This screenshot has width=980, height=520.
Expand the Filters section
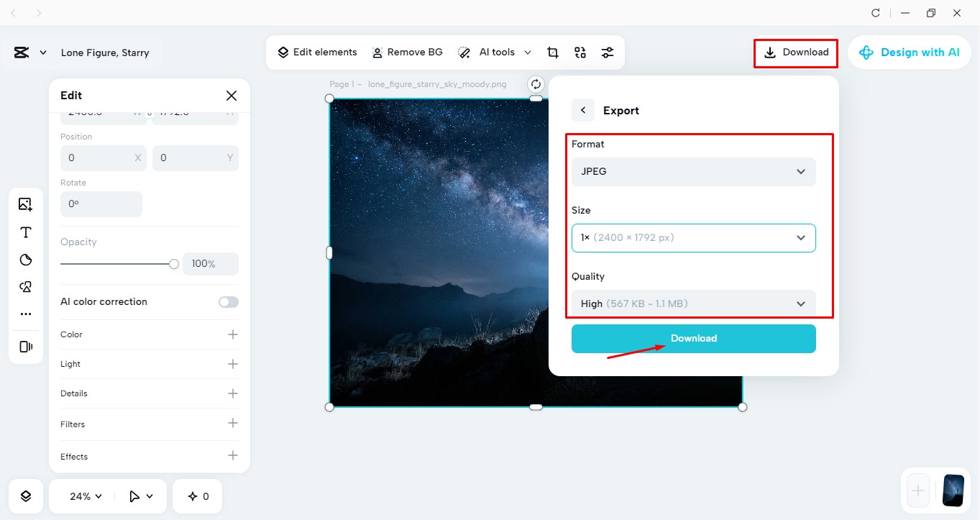coord(150,424)
